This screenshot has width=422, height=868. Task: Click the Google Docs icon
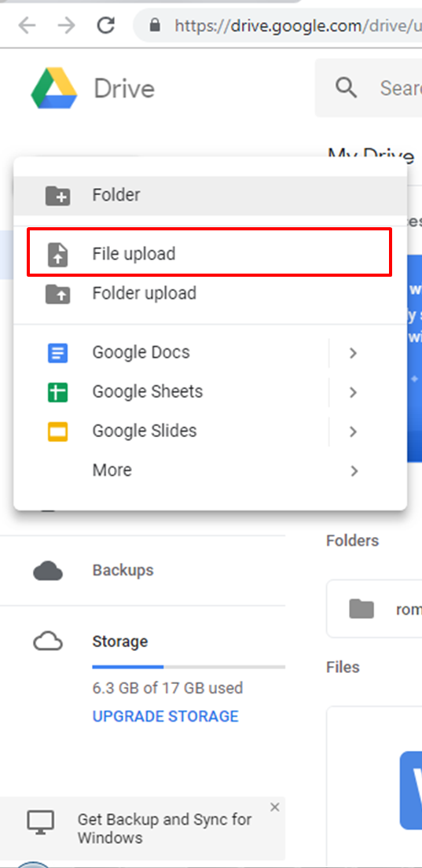pyautogui.click(x=57, y=352)
